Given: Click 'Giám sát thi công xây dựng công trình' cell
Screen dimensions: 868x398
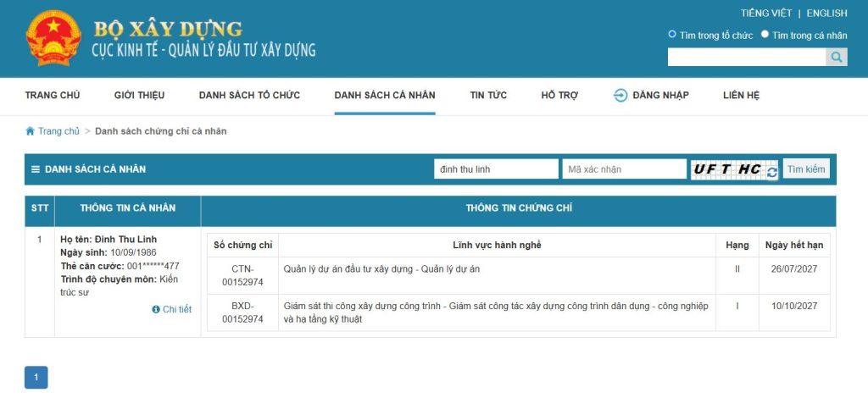Looking at the screenshot, I should click(x=496, y=312).
